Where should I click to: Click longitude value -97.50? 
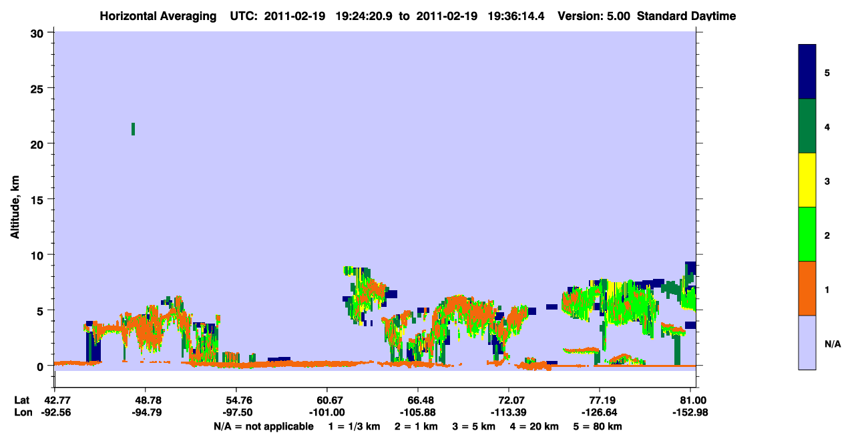(x=236, y=412)
